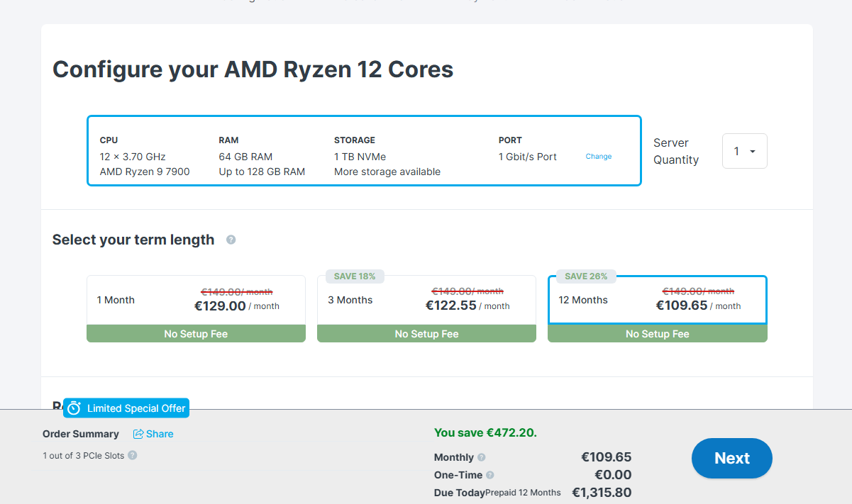
Task: Click 'More storage available' text
Action: click(387, 172)
